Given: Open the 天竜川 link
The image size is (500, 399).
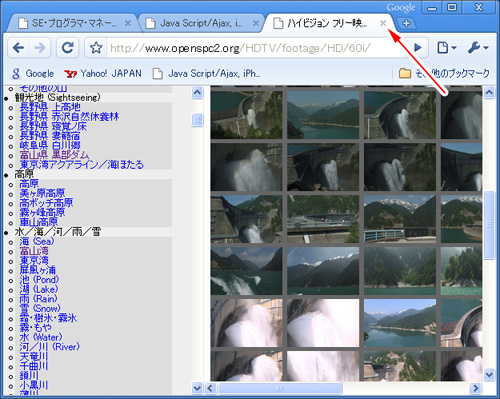Looking at the screenshot, I should [x=34, y=357].
